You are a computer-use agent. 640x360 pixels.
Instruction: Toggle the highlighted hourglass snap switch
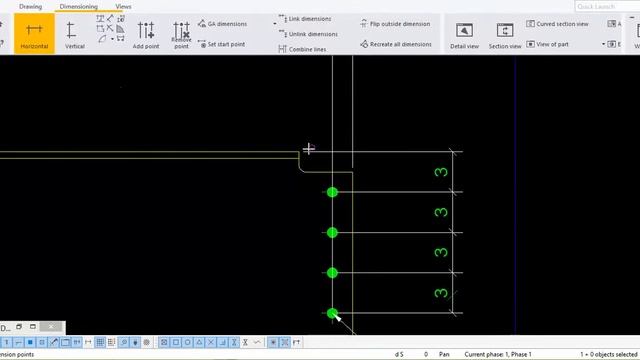(x=234, y=342)
